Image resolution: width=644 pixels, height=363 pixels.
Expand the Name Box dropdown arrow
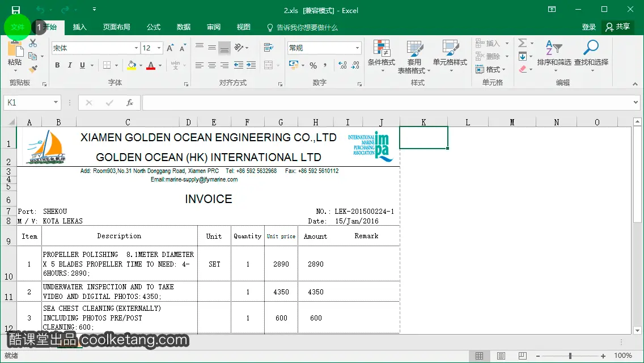[56, 102]
